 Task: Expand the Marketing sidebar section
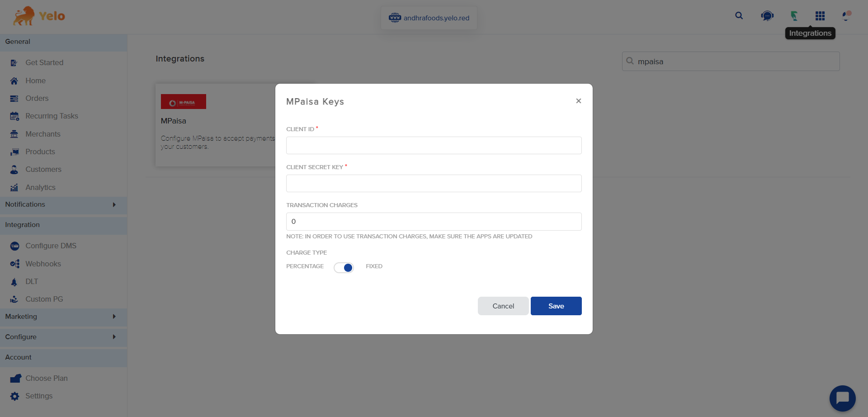point(63,317)
